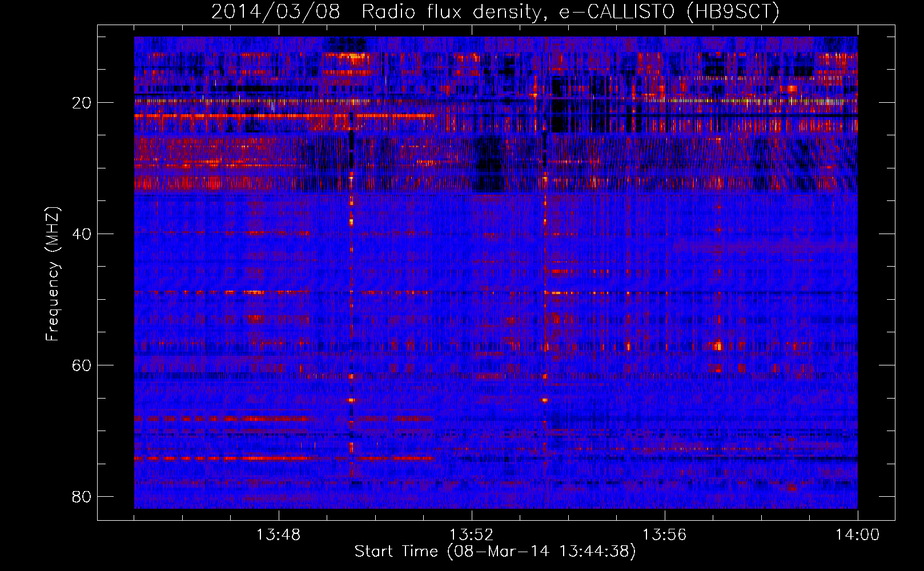Click the 'Start Time (08-Mar-14 13:44:38)' axis label
Screen dimensions: 924x571
[495, 552]
